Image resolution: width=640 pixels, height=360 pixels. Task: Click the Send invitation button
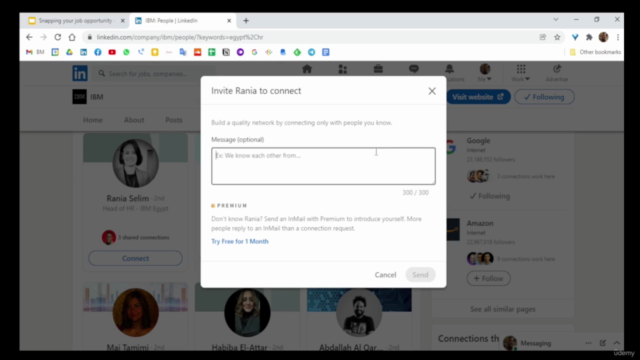click(420, 275)
